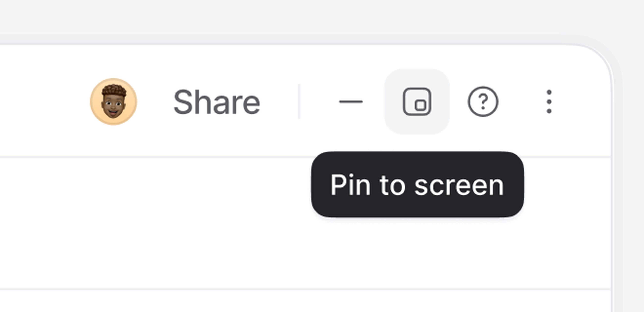Screen dimensions: 644x312
Task: Expand the vertical ellipsis menu
Action: click(x=549, y=102)
